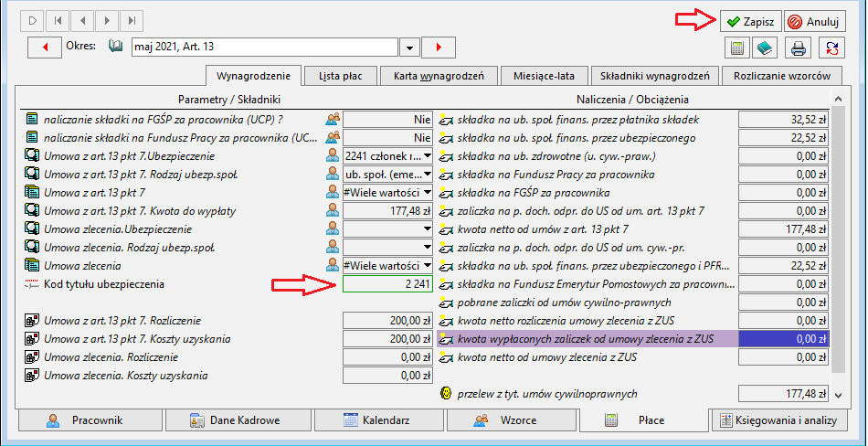Click the Anuluj cancel button
The image size is (868, 446).
pyautogui.click(x=815, y=22)
